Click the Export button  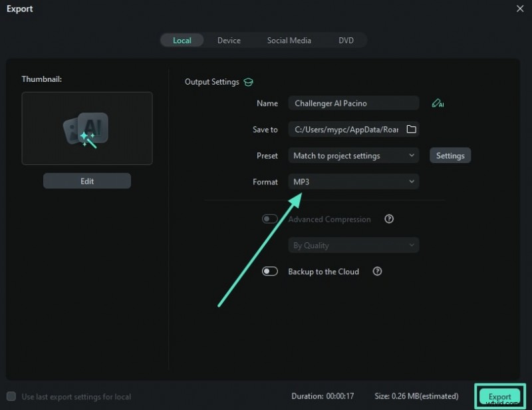point(499,395)
